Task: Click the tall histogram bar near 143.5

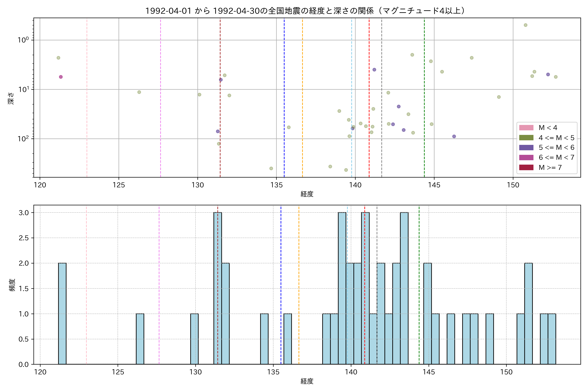Action: (x=404, y=288)
